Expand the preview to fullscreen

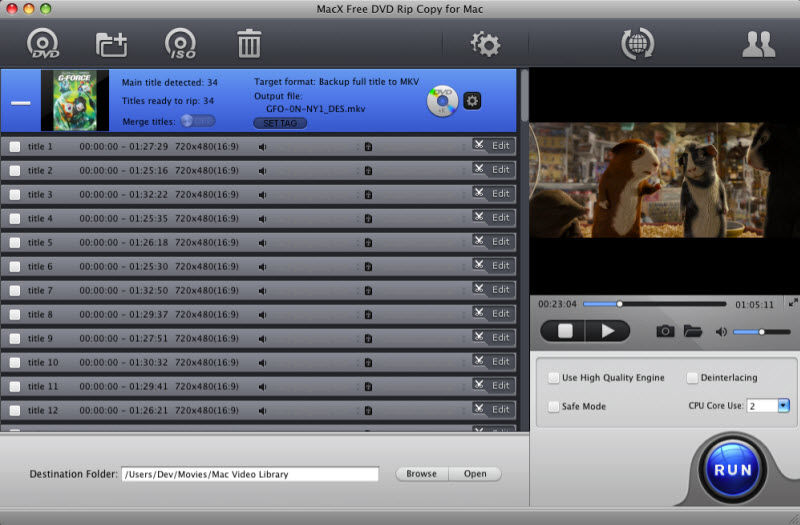coord(792,303)
